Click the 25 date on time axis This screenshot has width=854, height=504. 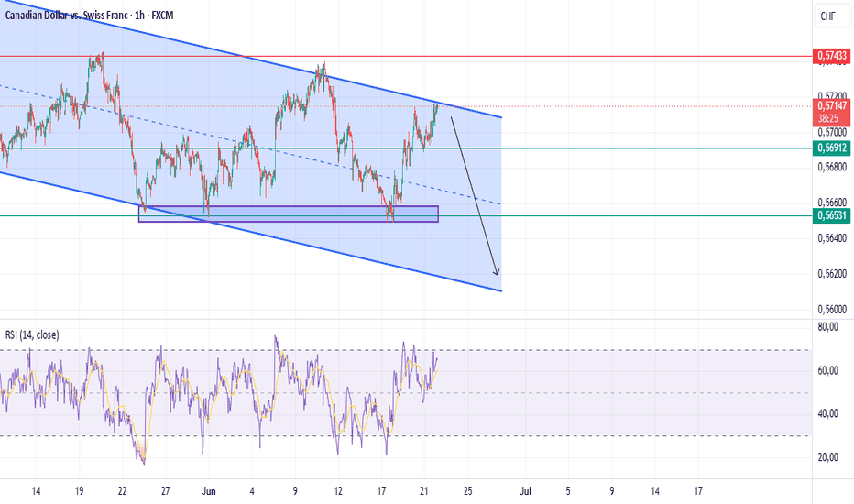pos(467,491)
